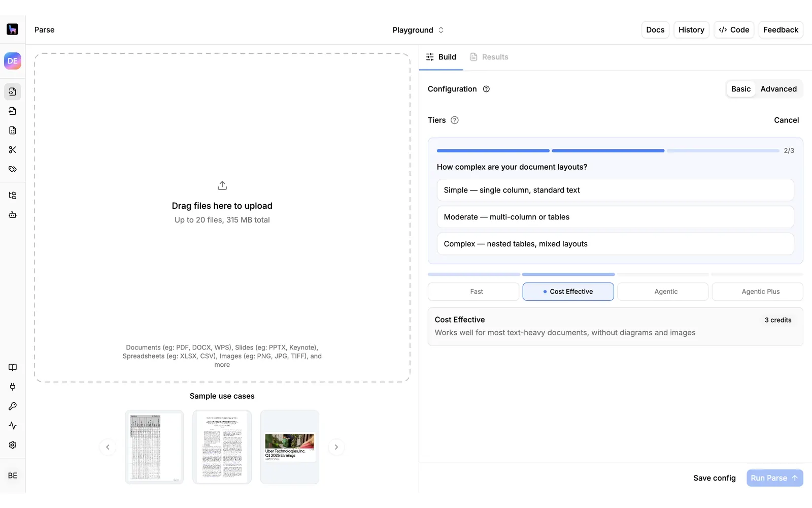Switch configuration to Advanced mode
Viewport: 812px width, 508px height.
pyautogui.click(x=779, y=89)
